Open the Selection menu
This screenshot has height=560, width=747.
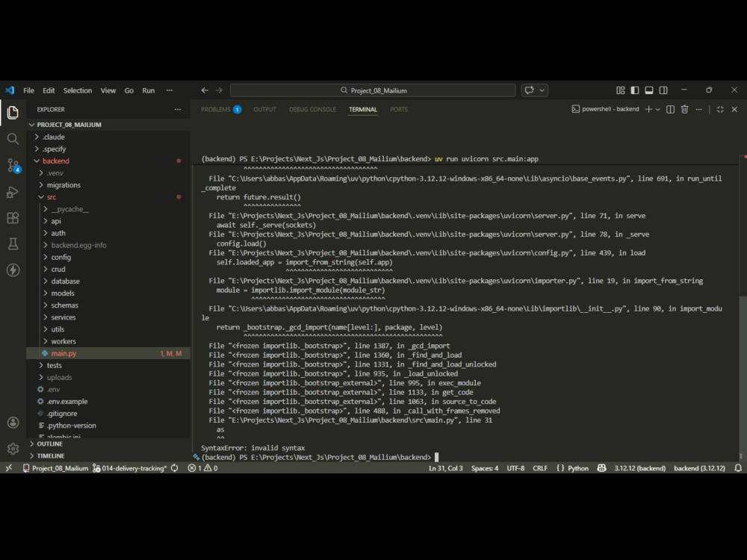[78, 90]
